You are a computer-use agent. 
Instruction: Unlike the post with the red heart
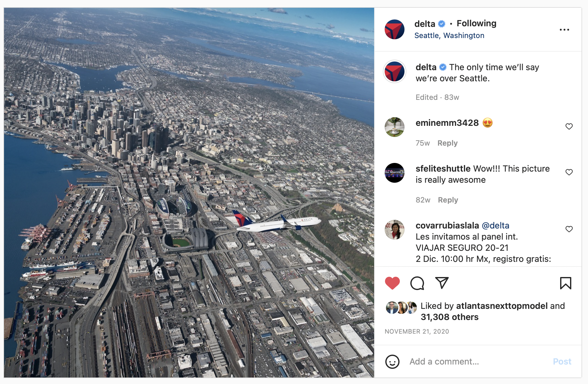click(x=392, y=283)
